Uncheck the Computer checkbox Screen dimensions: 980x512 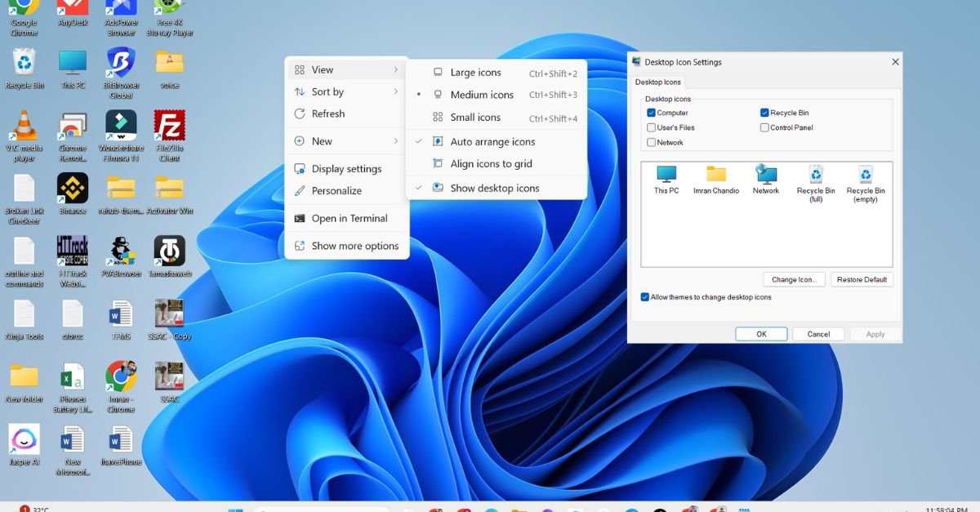coord(652,113)
